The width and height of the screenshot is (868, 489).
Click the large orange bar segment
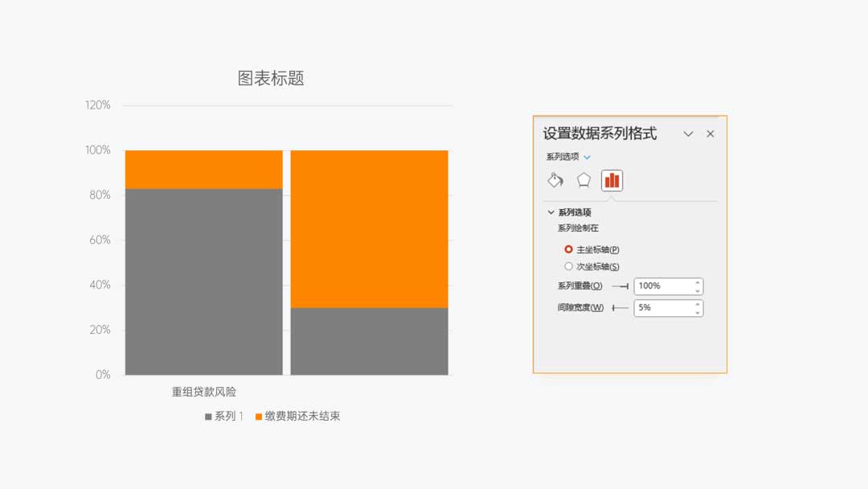369,225
